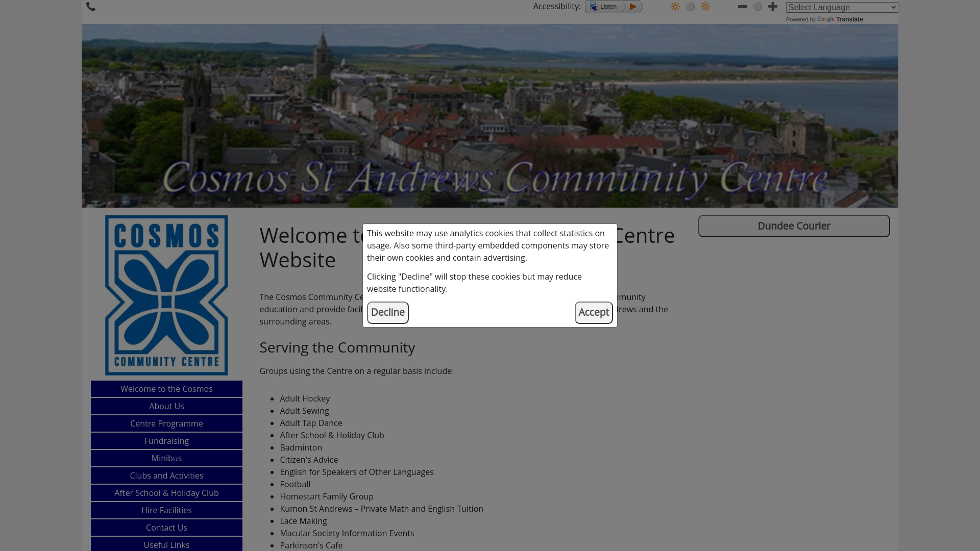Click the Football list item
The width and height of the screenshot is (980, 551).
(295, 484)
